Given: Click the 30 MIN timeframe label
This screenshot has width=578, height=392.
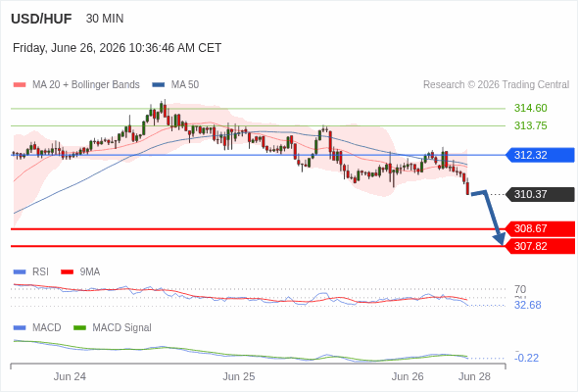Looking at the screenshot, I should [105, 19].
